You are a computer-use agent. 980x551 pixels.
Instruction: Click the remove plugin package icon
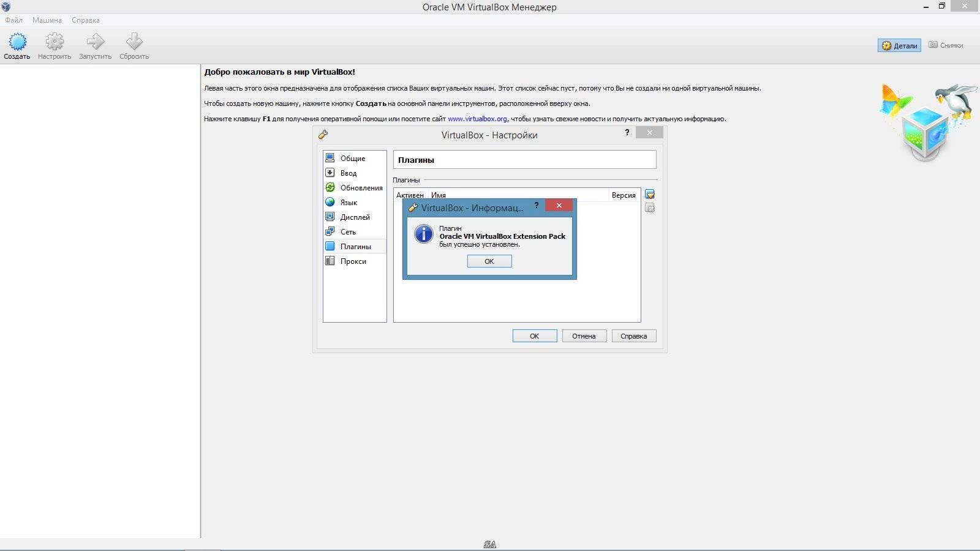[x=650, y=208]
